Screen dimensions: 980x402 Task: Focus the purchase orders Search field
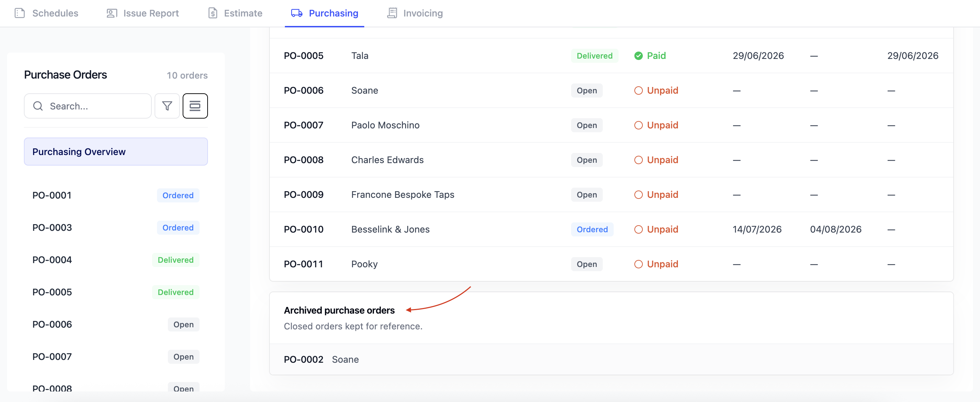click(x=87, y=106)
